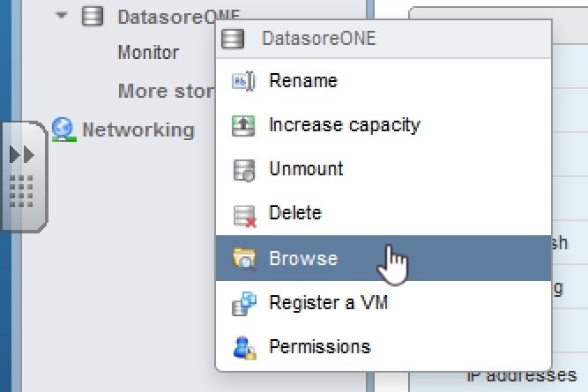Choose Delete in the context menu

(x=294, y=213)
